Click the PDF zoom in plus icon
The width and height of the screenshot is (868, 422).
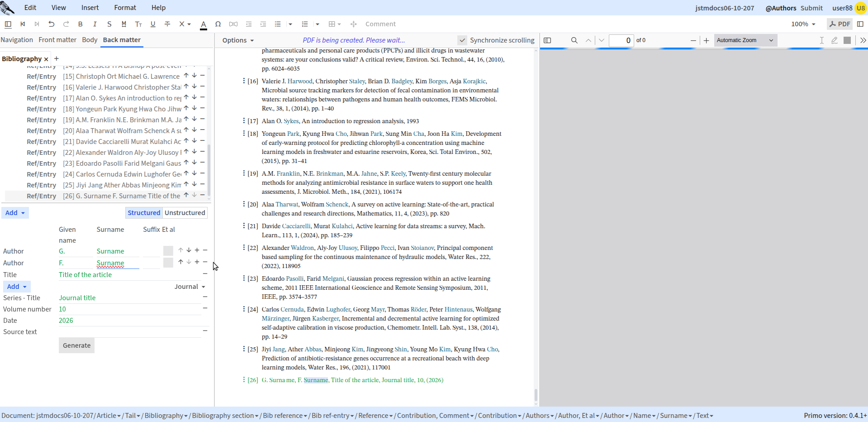707,40
